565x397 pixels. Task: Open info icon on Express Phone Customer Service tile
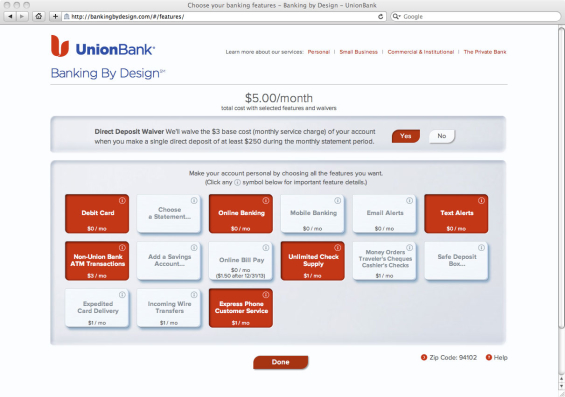tap(266, 295)
